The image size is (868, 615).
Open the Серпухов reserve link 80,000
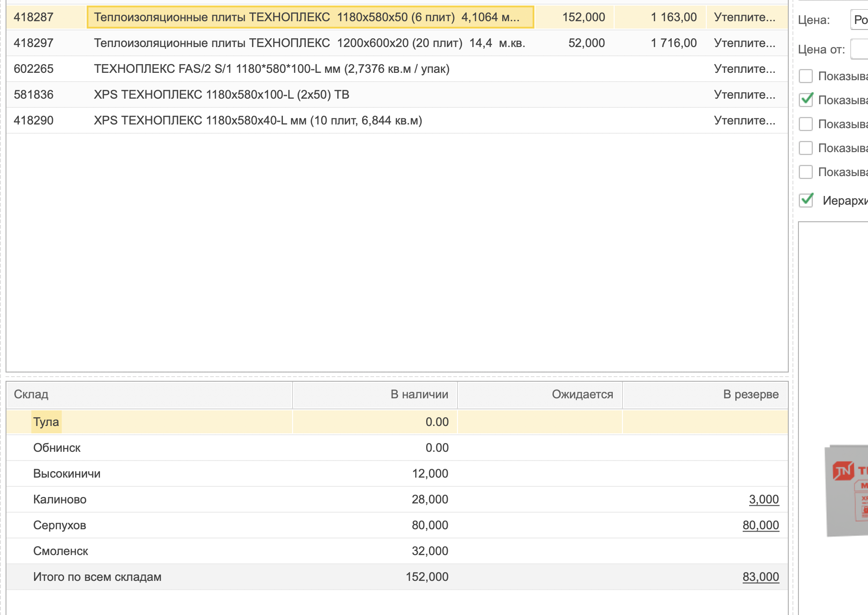760,525
